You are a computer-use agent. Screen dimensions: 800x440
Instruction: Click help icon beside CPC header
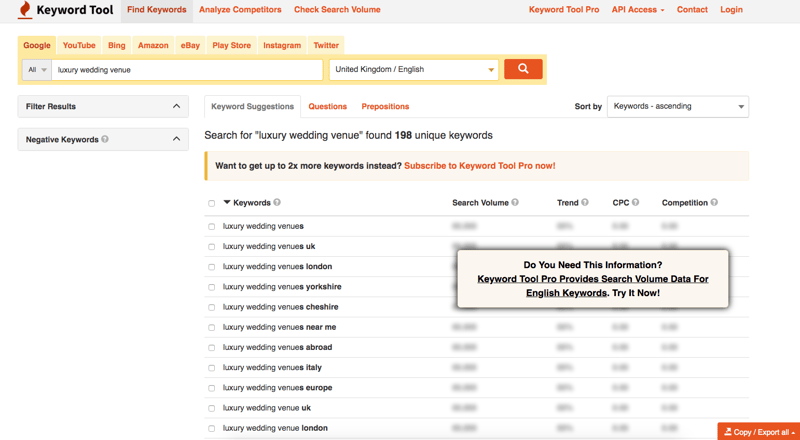(635, 202)
